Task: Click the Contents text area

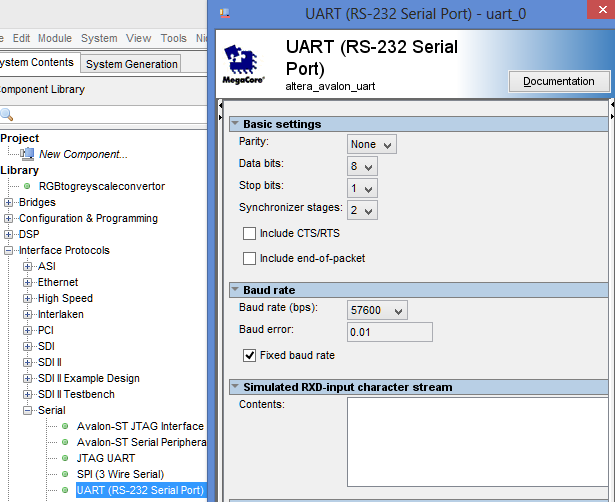Action: point(477,442)
